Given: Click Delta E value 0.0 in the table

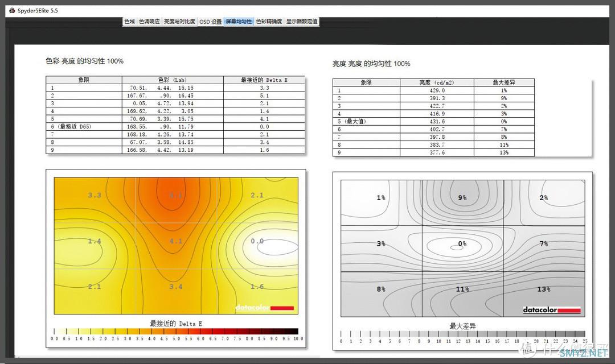Looking at the screenshot, I should [x=264, y=127].
